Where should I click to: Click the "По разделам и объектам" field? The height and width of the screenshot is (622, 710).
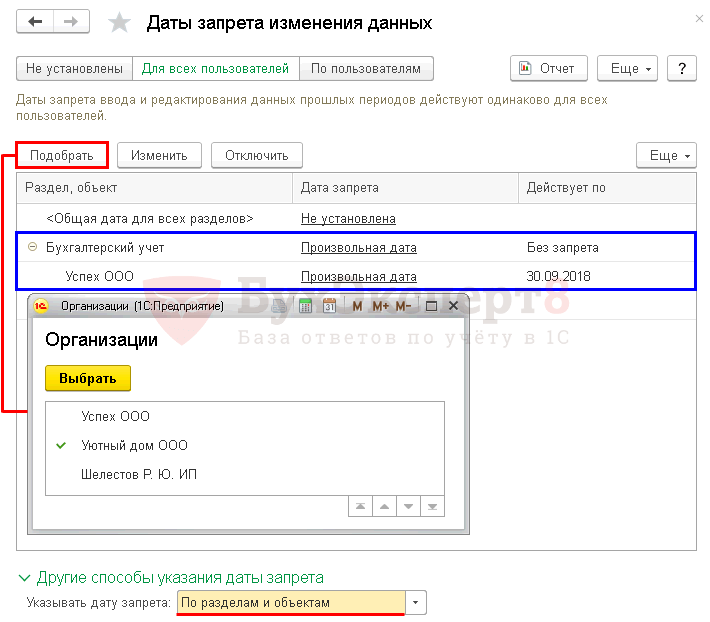point(291,603)
